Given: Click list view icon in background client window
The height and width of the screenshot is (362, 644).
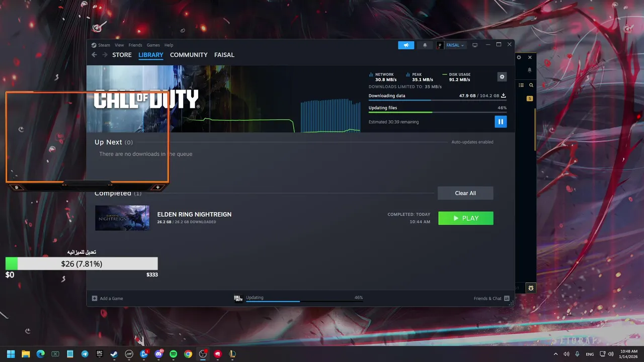Looking at the screenshot, I should point(521,85).
